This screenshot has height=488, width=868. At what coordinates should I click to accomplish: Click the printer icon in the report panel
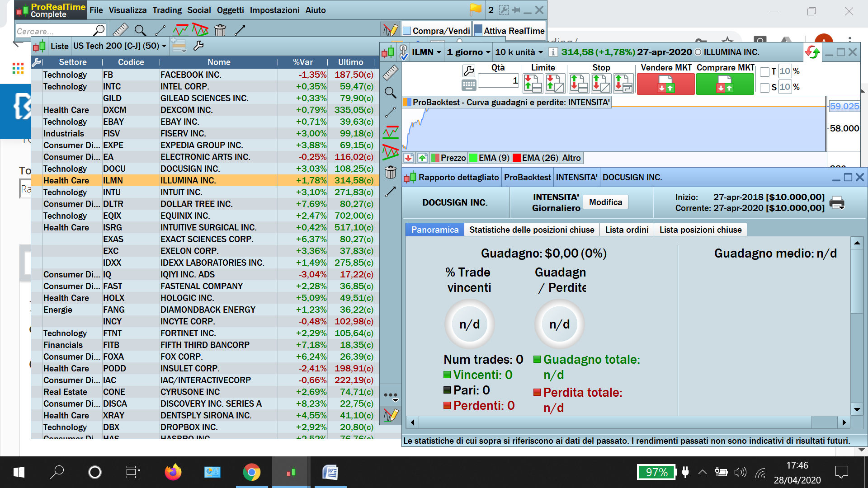coord(837,202)
